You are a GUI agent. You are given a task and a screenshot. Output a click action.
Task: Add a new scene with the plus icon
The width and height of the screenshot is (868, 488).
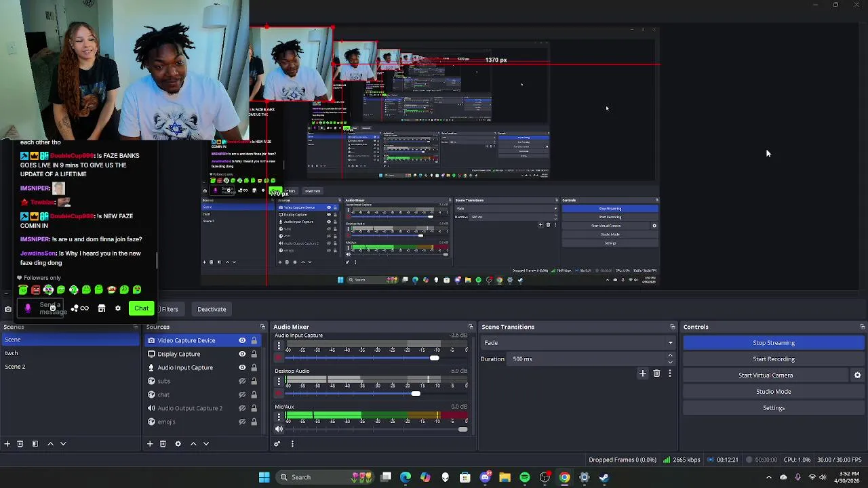tap(7, 444)
